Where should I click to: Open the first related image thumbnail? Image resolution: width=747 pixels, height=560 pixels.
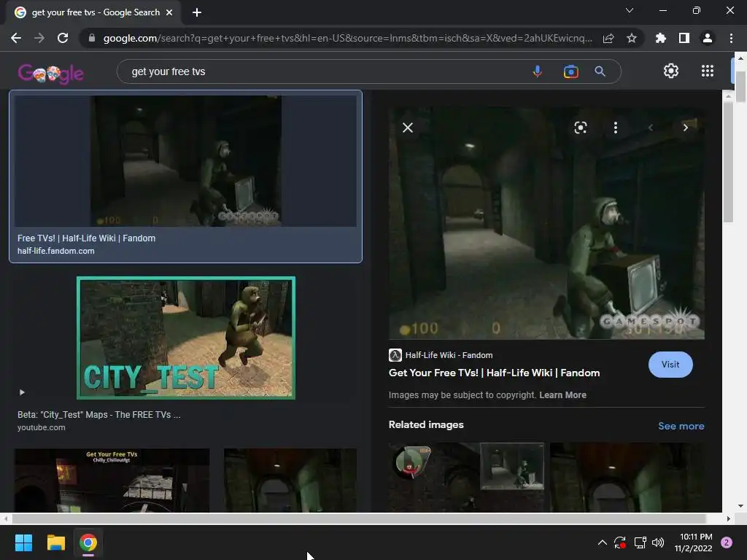(466, 478)
